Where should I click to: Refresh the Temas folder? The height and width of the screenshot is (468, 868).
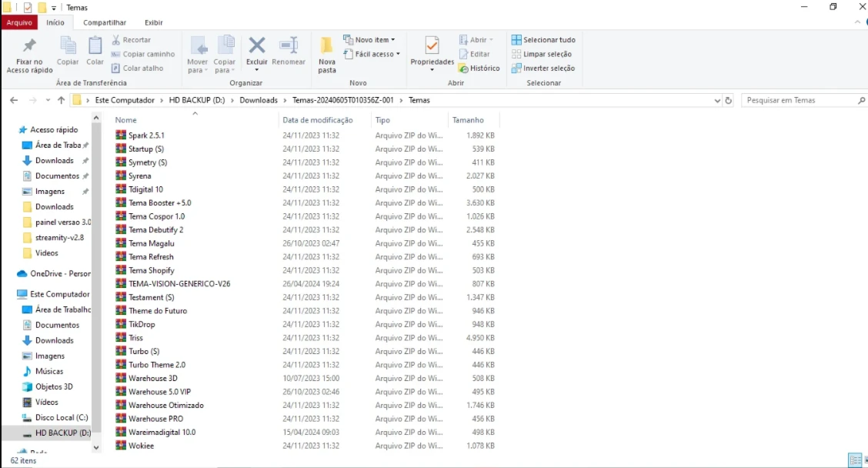click(729, 100)
